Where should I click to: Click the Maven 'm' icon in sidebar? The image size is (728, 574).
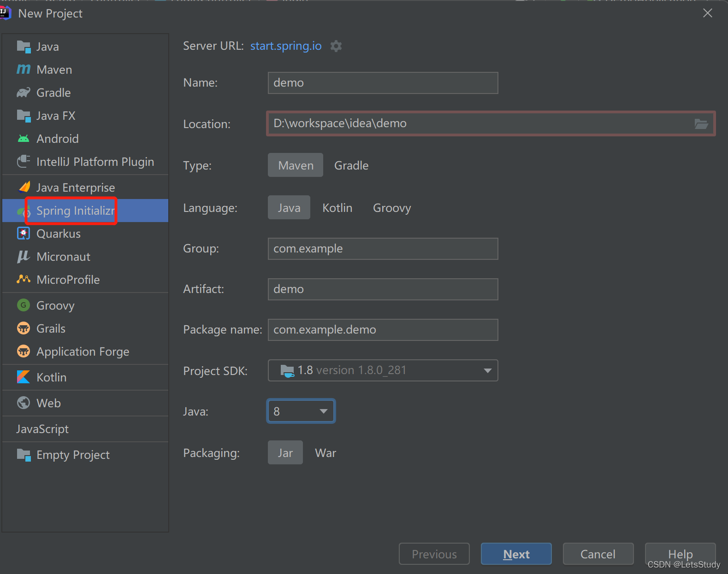tap(24, 70)
